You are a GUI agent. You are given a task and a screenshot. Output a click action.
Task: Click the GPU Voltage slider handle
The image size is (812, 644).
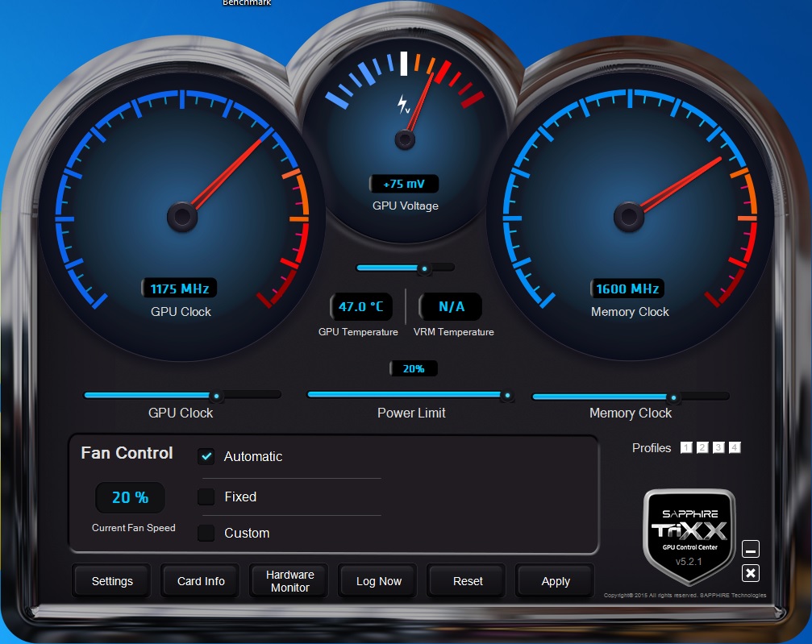click(425, 268)
